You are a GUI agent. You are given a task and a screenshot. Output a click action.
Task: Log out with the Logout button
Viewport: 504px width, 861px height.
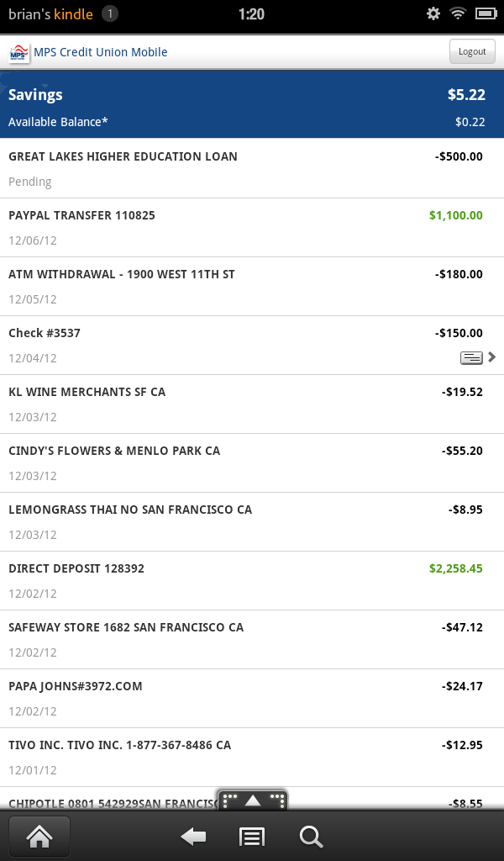[x=472, y=51]
